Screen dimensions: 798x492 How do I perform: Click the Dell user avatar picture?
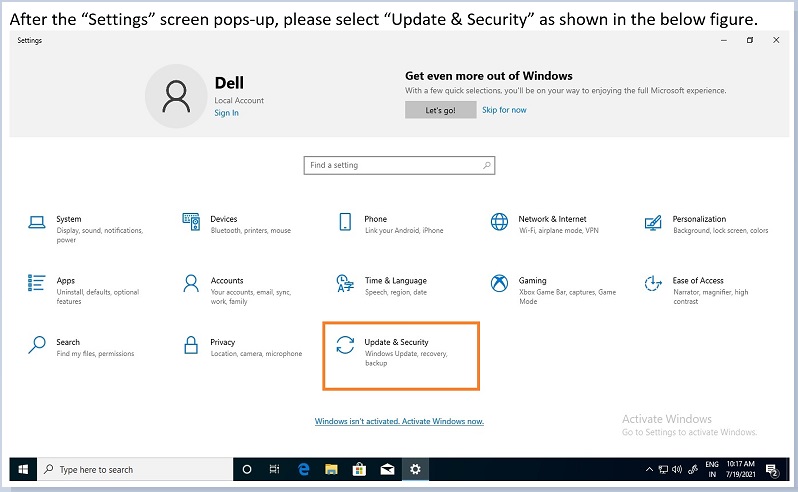[176, 96]
